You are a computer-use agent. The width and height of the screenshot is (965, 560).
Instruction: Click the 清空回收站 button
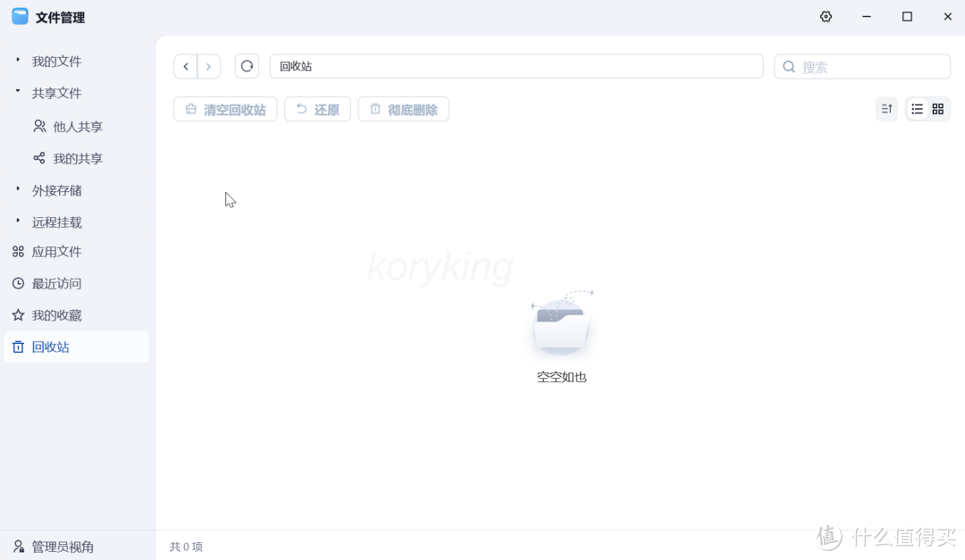[225, 109]
